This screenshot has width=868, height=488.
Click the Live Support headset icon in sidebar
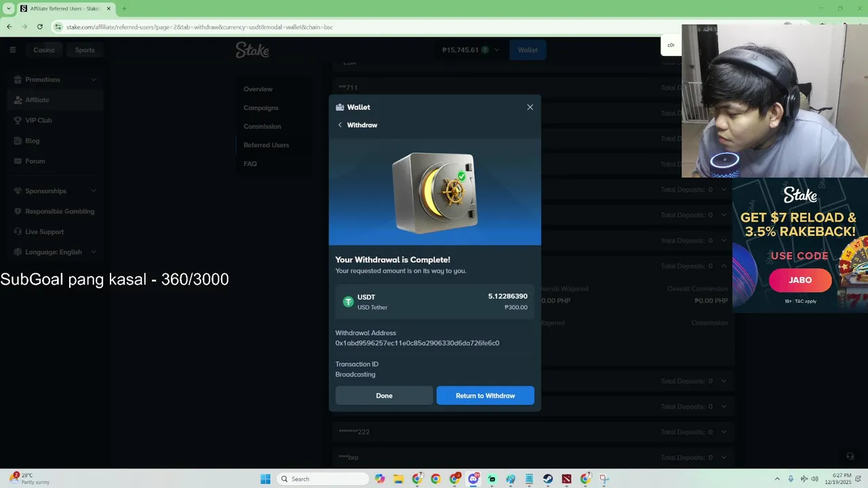[x=19, y=232]
